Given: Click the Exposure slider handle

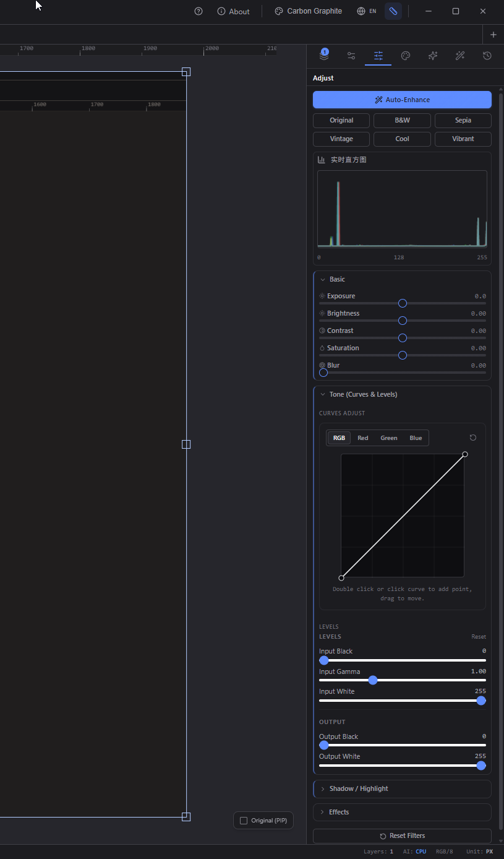Looking at the screenshot, I should [403, 303].
